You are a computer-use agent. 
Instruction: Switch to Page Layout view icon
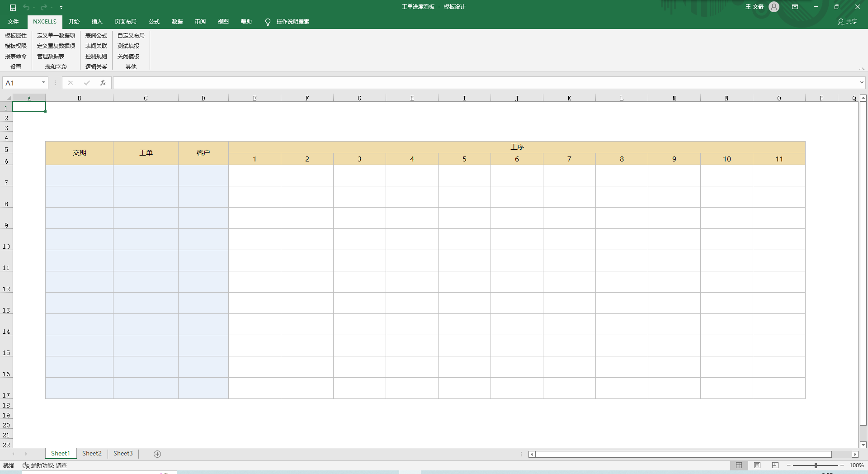[x=757, y=465]
